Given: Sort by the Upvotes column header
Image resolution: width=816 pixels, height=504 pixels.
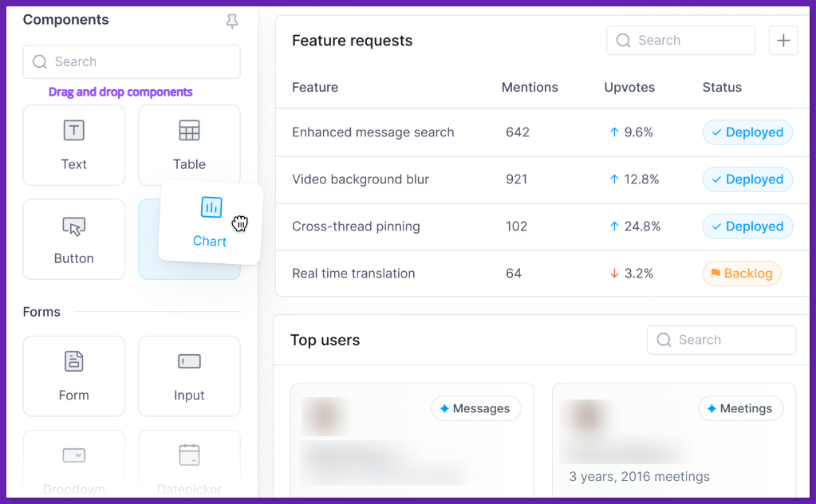Looking at the screenshot, I should (629, 88).
